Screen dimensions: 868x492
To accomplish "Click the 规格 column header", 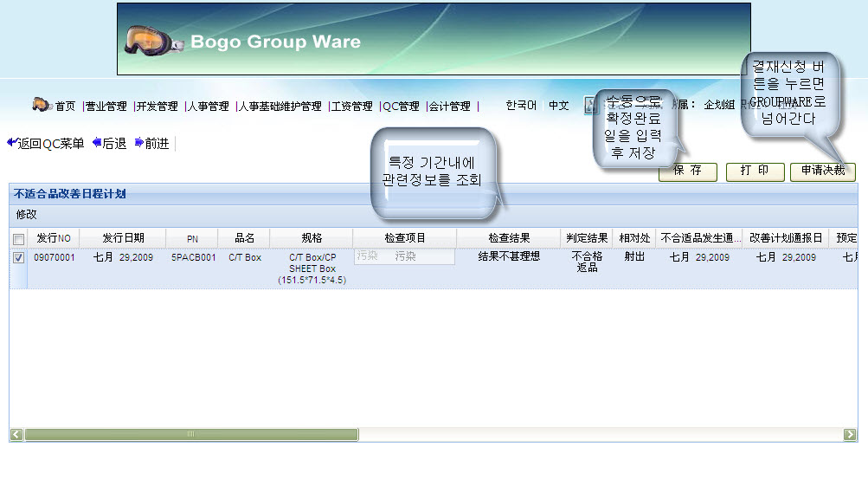I will pos(312,238).
